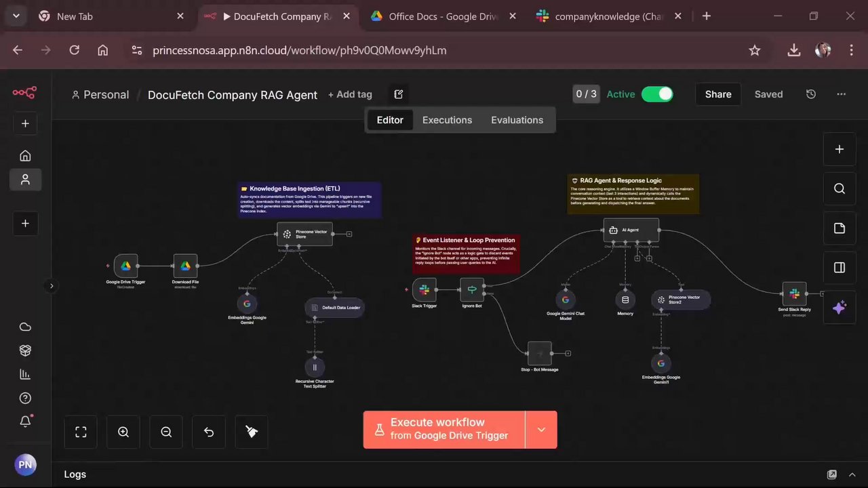Add a sticky note from right toolbar
This screenshot has width=868, height=488.
tap(840, 228)
